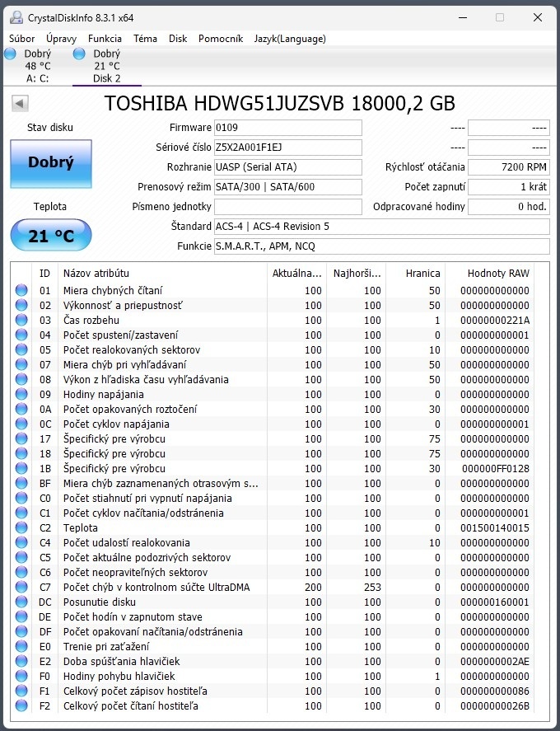Click status icon for Celkový počet čítaní hostiteľa
The image size is (560, 731).
(x=21, y=705)
